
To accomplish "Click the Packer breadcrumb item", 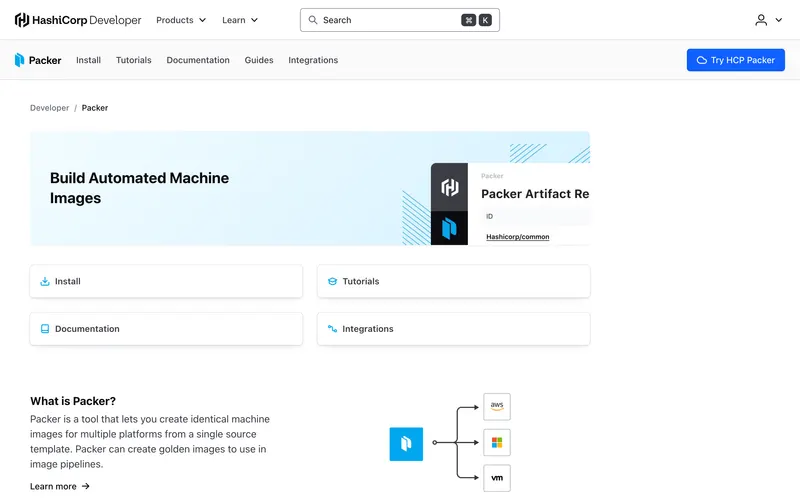I will (95, 108).
